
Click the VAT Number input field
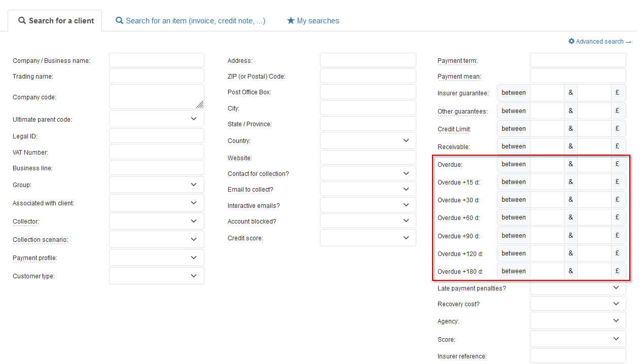156,152
